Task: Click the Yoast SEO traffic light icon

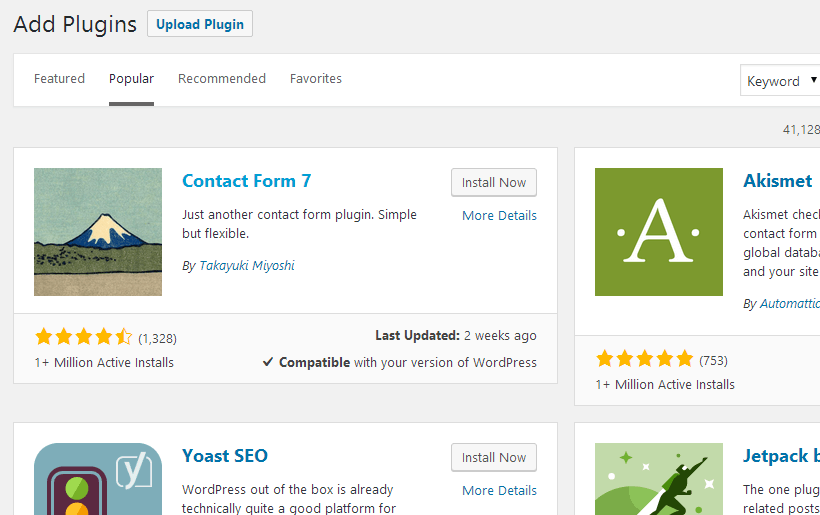Action: point(98,479)
